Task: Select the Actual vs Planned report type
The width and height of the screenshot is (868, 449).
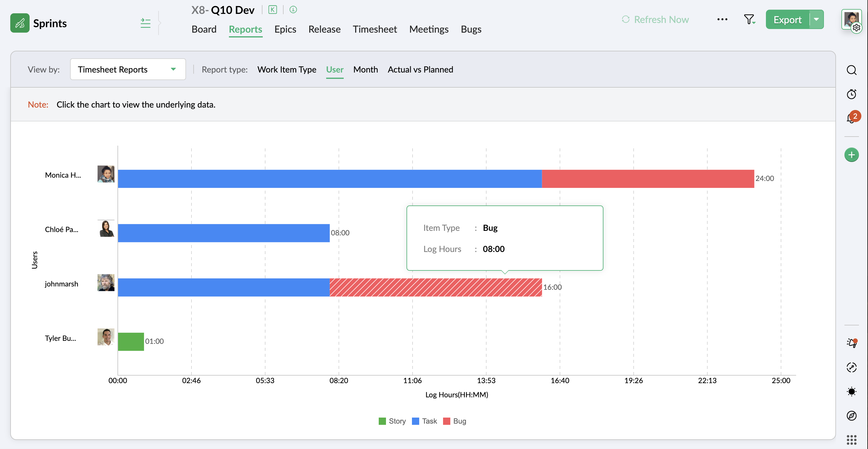Action: coord(420,69)
